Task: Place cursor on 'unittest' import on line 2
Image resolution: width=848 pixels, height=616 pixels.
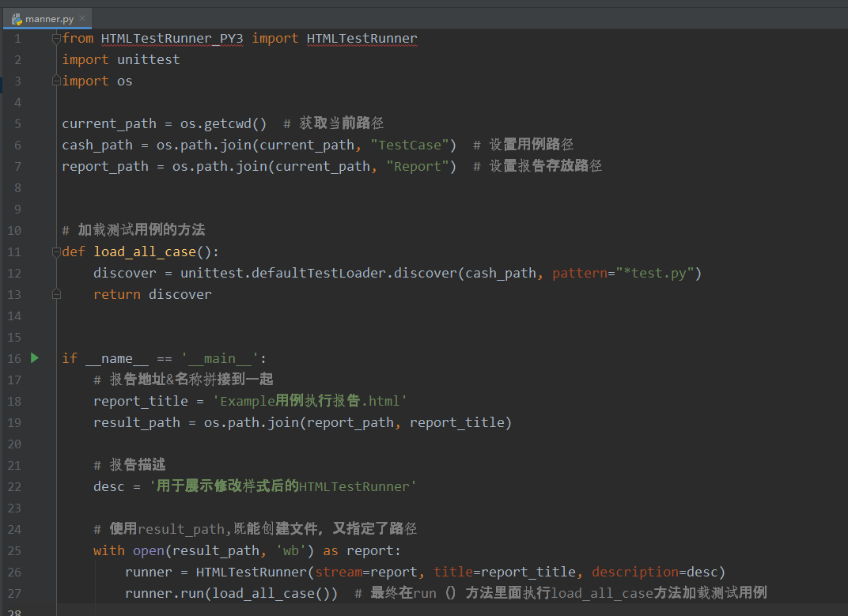Action: pos(148,59)
